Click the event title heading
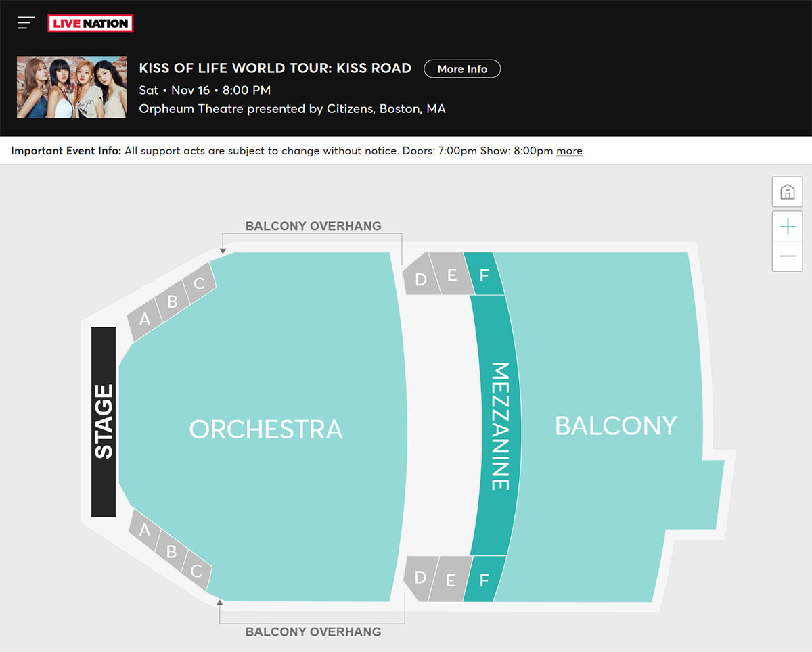Screen dimensions: 812x652 coord(275,68)
